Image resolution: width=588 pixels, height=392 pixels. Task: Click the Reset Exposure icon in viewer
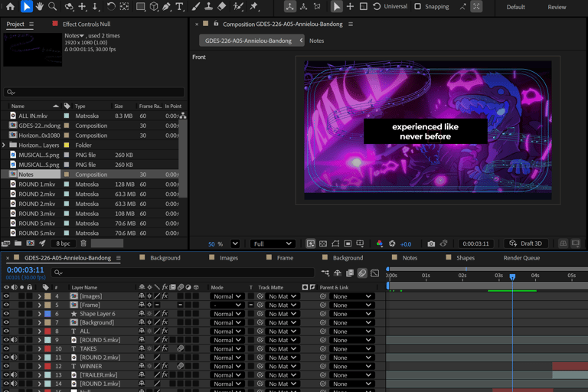pyautogui.click(x=392, y=243)
